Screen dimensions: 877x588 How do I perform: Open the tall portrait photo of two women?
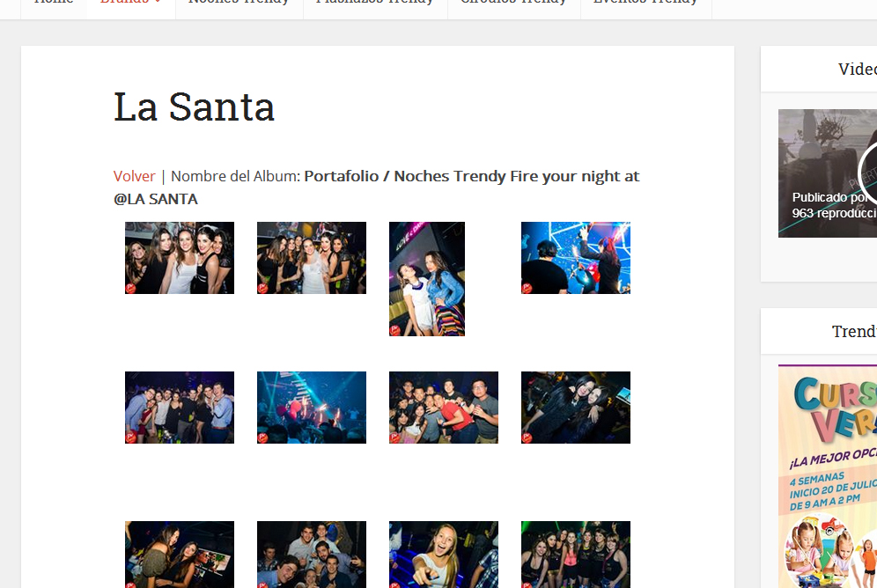[427, 279]
